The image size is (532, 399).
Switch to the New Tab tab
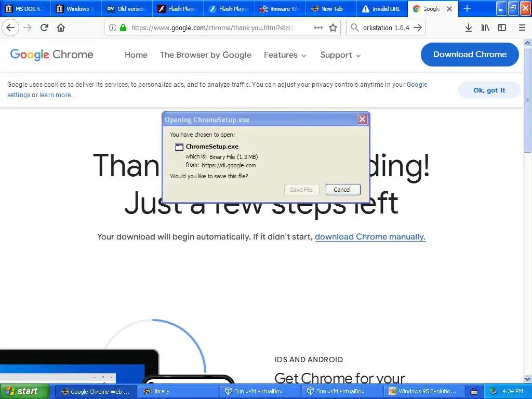tap(331, 9)
